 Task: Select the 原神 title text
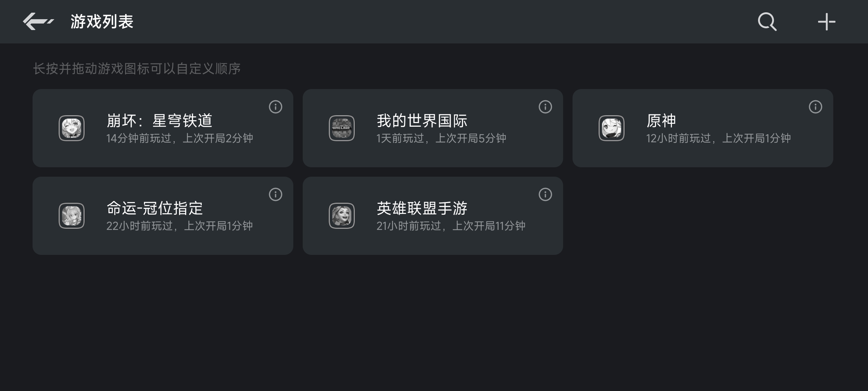(x=661, y=121)
